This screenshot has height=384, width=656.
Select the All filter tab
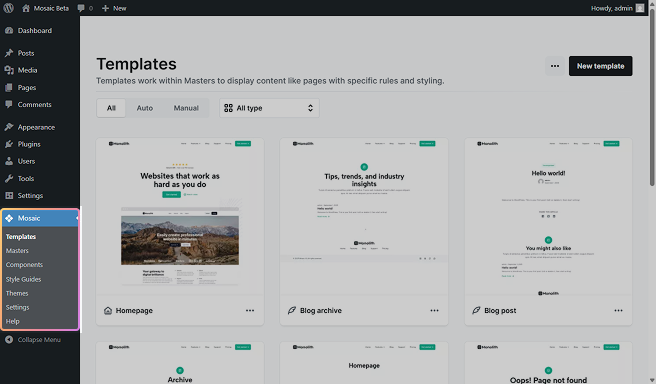pos(111,108)
